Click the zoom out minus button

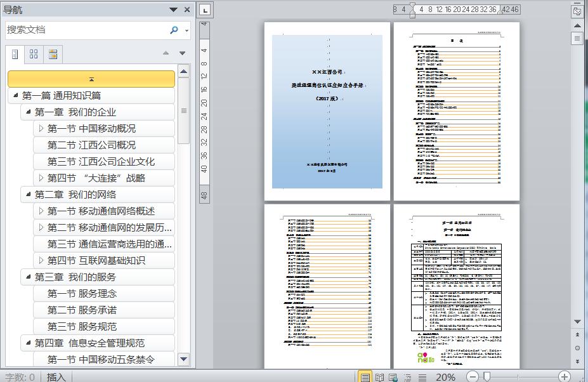tap(473, 376)
